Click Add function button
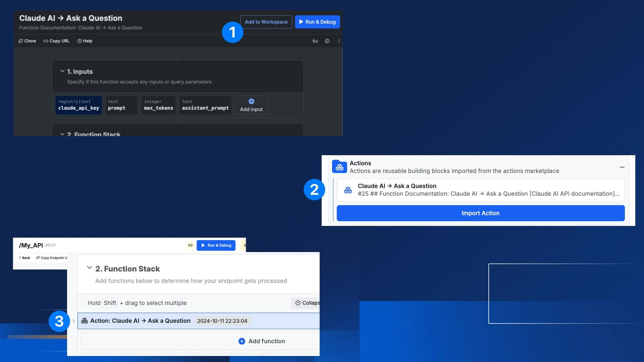 tap(262, 341)
